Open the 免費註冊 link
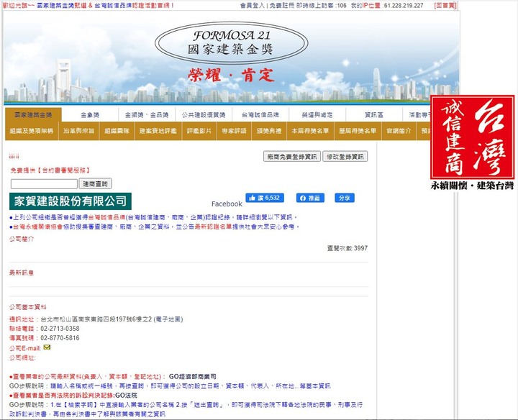Viewport: 518px width, 420px height. [x=282, y=5]
